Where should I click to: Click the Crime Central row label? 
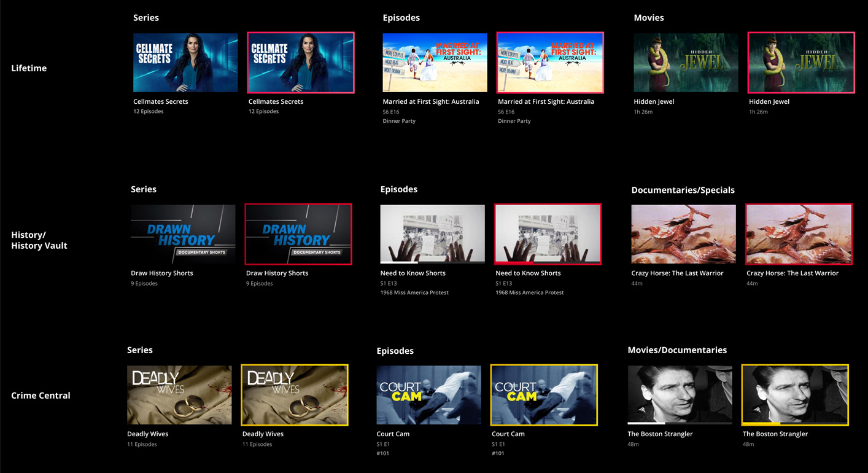pos(41,396)
